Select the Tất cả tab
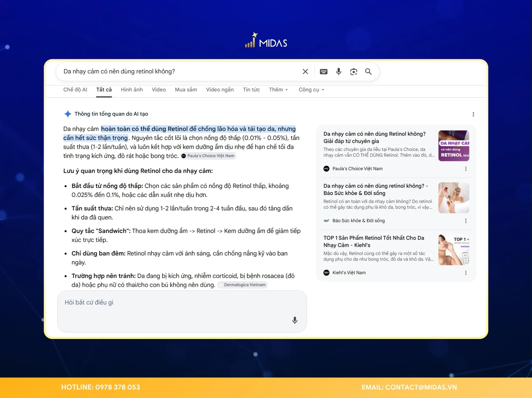The width and height of the screenshot is (532, 398). point(104,90)
